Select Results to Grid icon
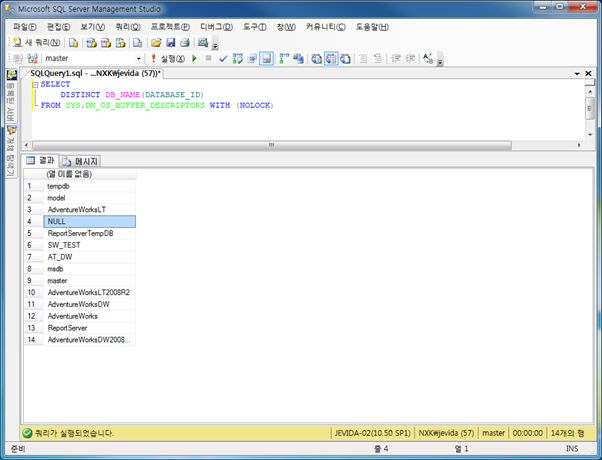Image resolution: width=602 pixels, height=460 pixels. (x=331, y=58)
